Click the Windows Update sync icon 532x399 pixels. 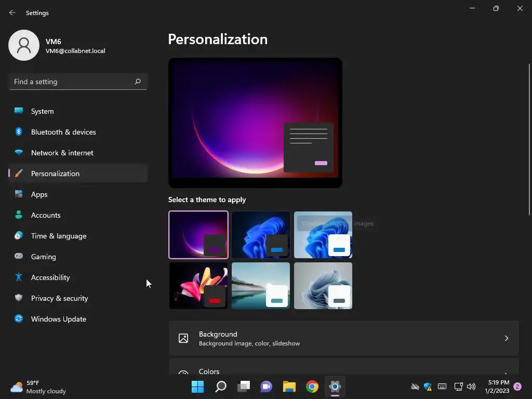click(x=19, y=318)
